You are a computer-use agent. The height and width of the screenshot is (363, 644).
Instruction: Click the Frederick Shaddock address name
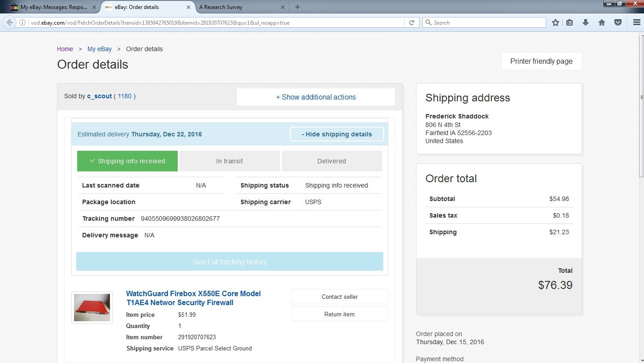pos(457,116)
